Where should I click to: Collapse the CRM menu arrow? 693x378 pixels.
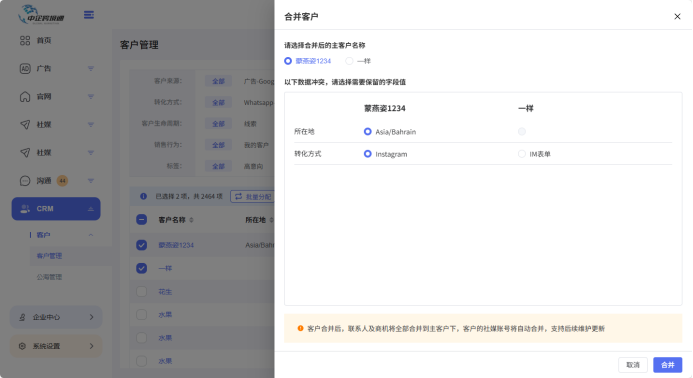[91, 209]
